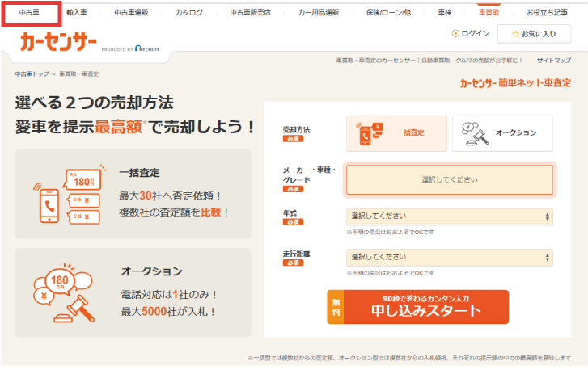Image resolution: width=588 pixels, height=370 pixels.
Task: Go to the 中古車通販 tab
Action: pyautogui.click(x=131, y=13)
